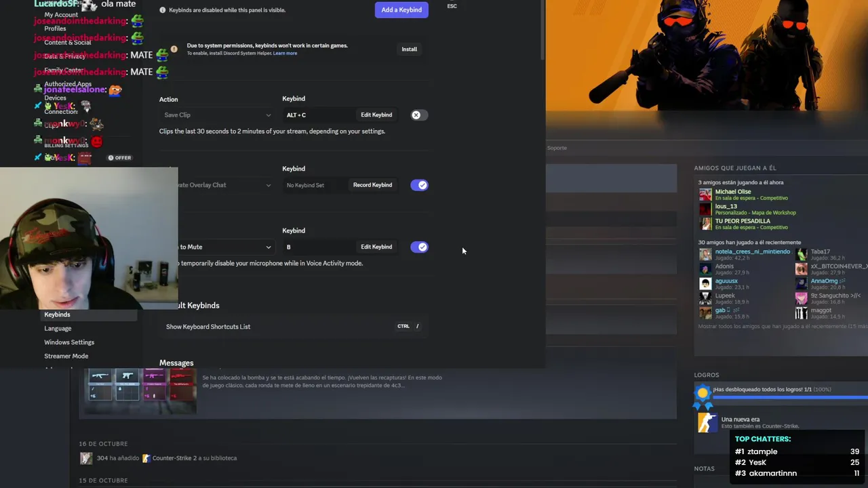
Task: Click 9z Sanguchito's avatar
Action: [802, 298]
